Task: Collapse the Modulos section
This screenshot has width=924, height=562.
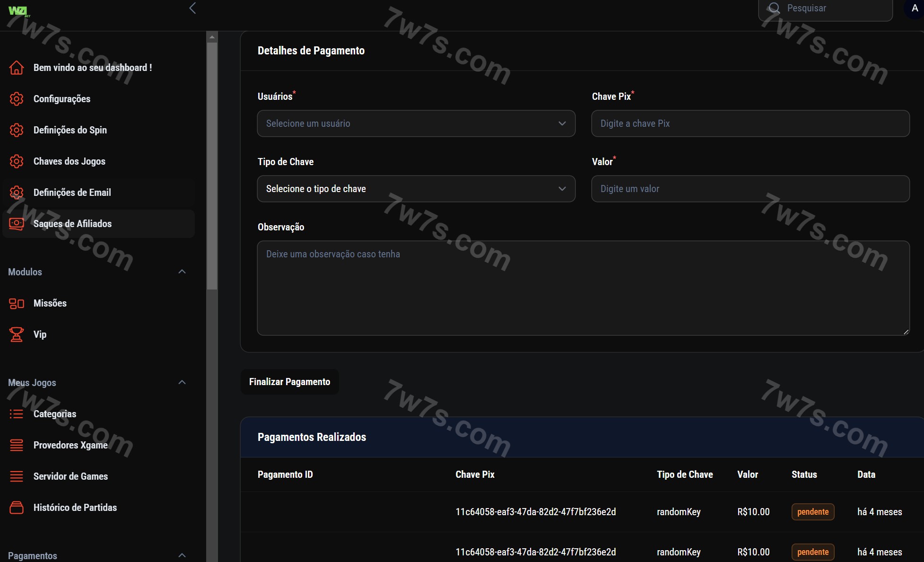Action: point(182,272)
